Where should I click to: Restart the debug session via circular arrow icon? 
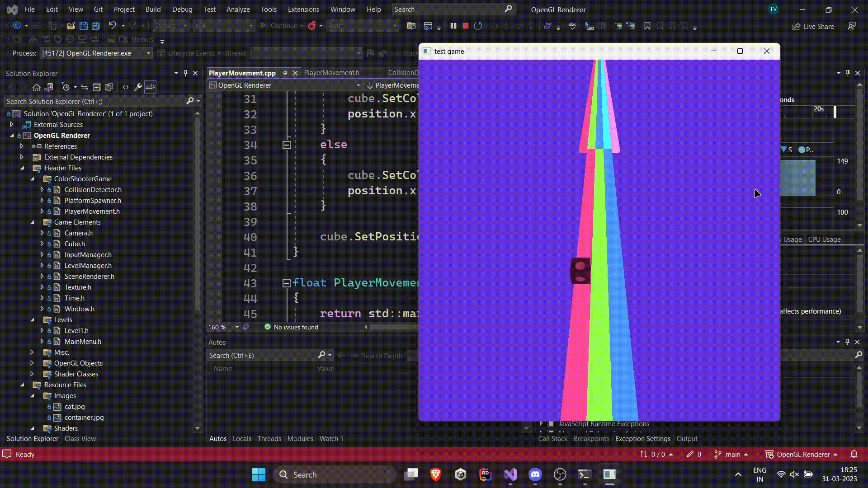478,26
